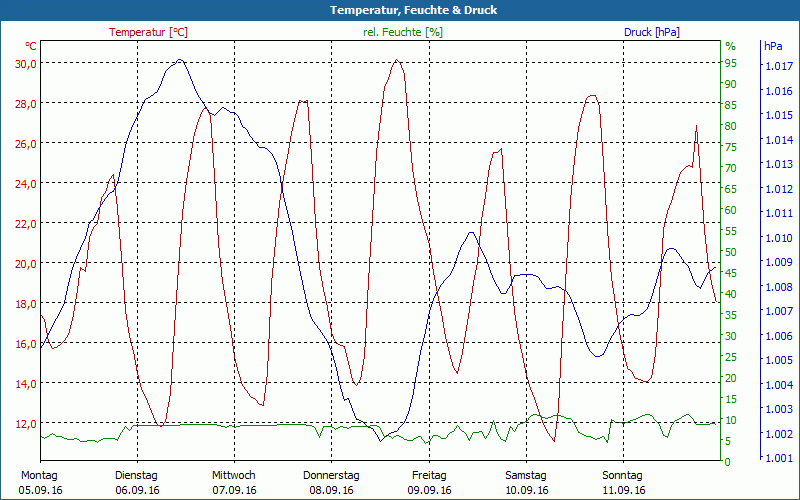The width and height of the screenshot is (800, 500).
Task: Click the 'Freitag' day label
Action: click(x=429, y=475)
